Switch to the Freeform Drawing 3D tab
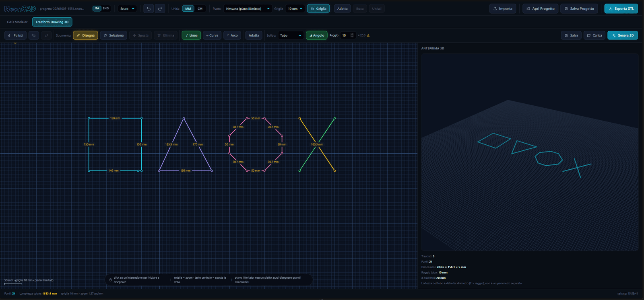 click(52, 22)
